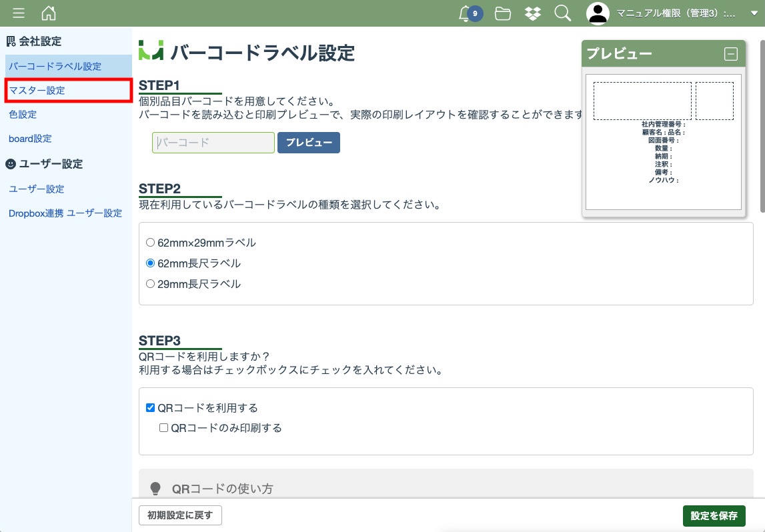Open マスター設定 in sidebar
The height and width of the screenshot is (532, 765).
coord(37,91)
